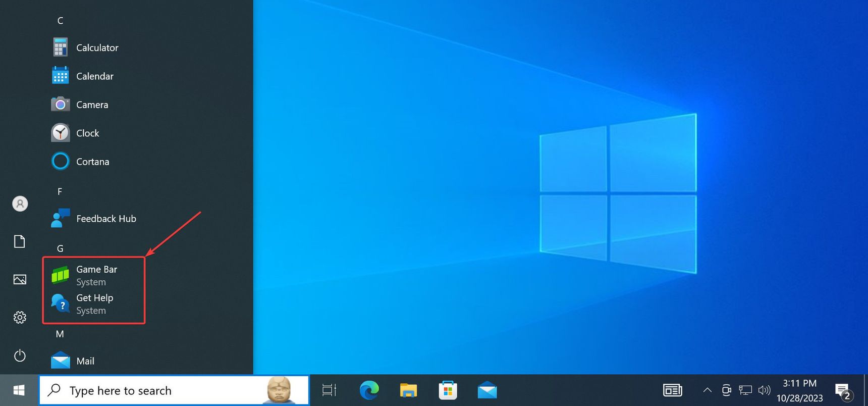This screenshot has height=406, width=868.
Task: Launch Microsoft Edge from taskbar
Action: pos(369,390)
